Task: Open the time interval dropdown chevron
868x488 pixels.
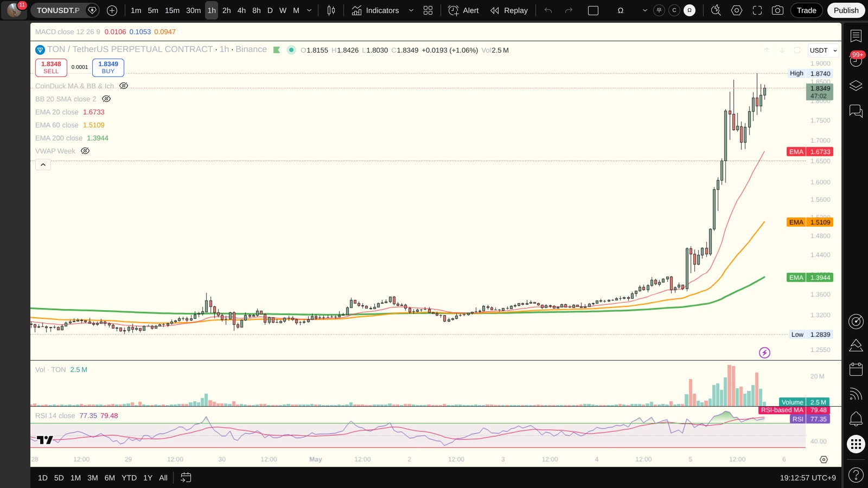Action: pos(309,10)
